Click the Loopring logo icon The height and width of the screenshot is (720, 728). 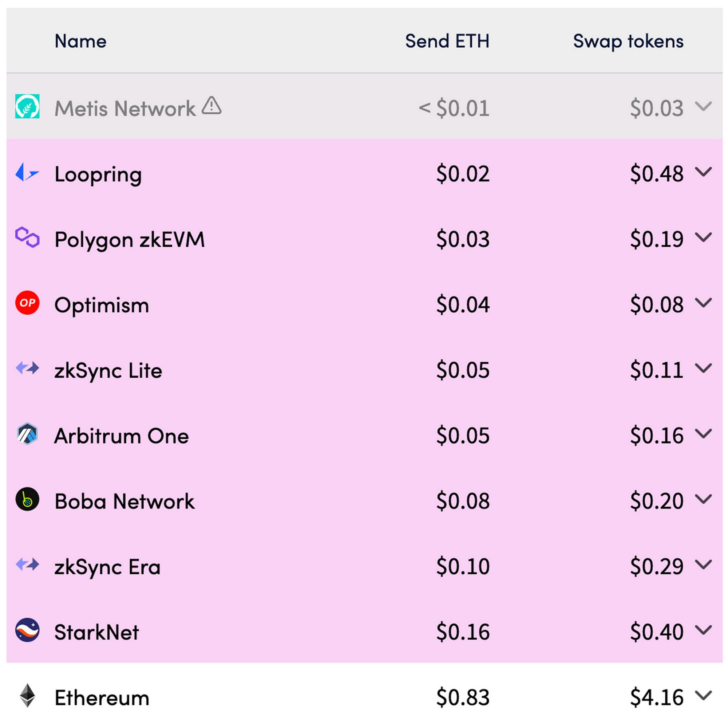point(27,172)
